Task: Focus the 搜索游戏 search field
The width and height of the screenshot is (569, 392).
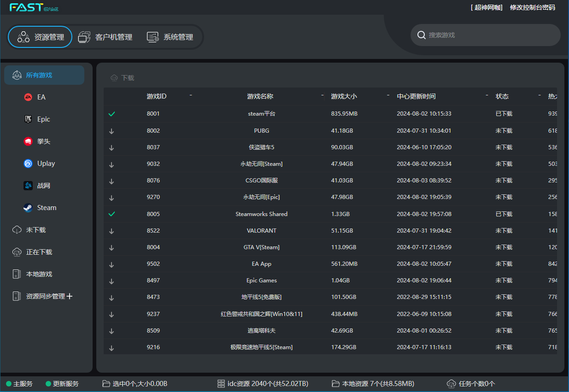Action: (486, 35)
